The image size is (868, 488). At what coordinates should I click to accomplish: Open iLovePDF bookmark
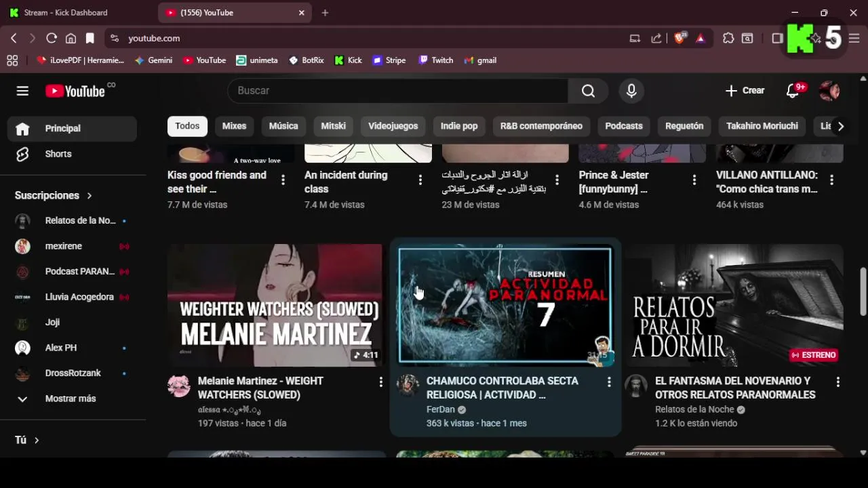coord(80,60)
